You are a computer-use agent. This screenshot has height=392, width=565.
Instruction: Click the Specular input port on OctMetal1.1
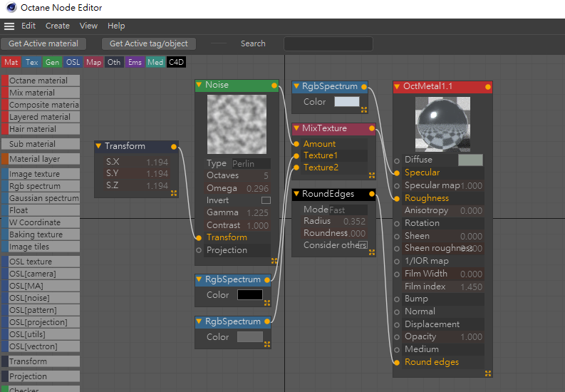click(397, 173)
